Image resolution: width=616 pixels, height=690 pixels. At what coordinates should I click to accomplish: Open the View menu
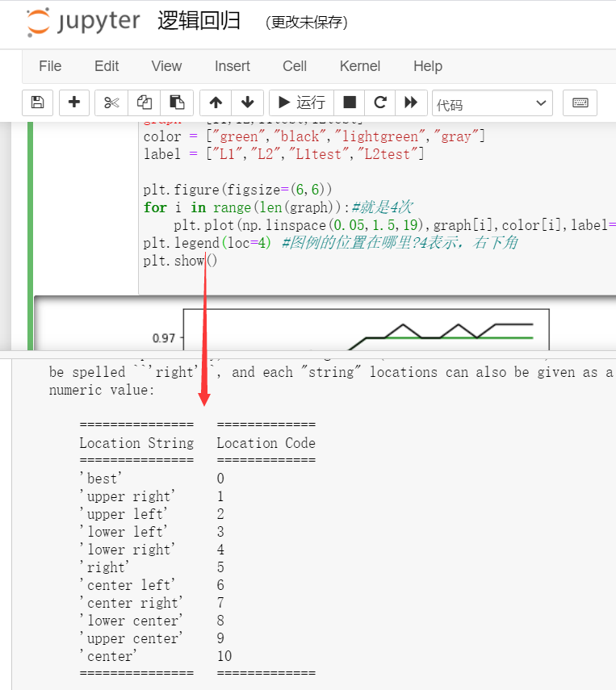point(166,66)
